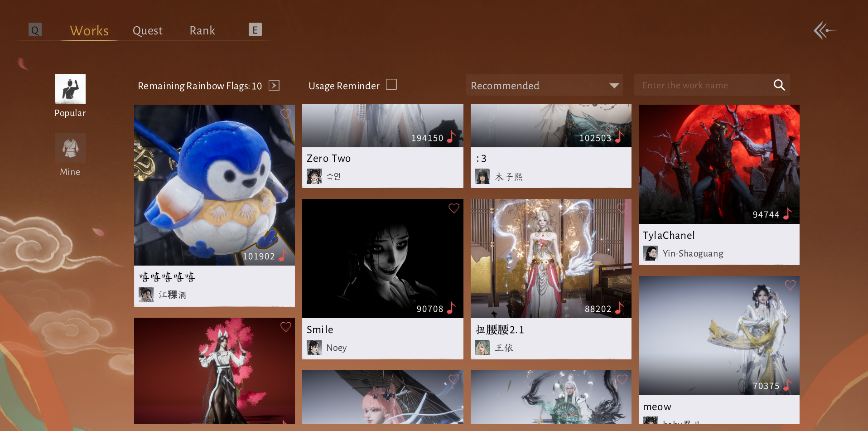Image resolution: width=868 pixels, height=431 pixels.
Task: Click the 88202 music note icon
Action: pos(619,308)
